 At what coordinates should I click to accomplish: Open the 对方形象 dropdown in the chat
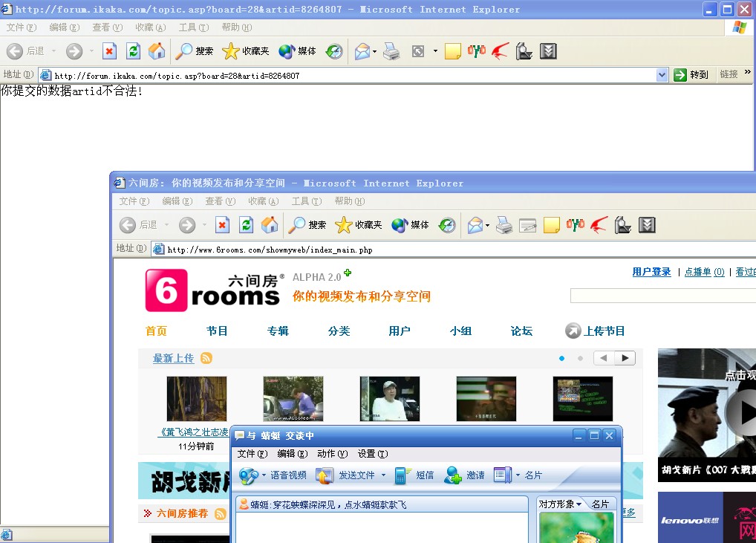(x=579, y=504)
